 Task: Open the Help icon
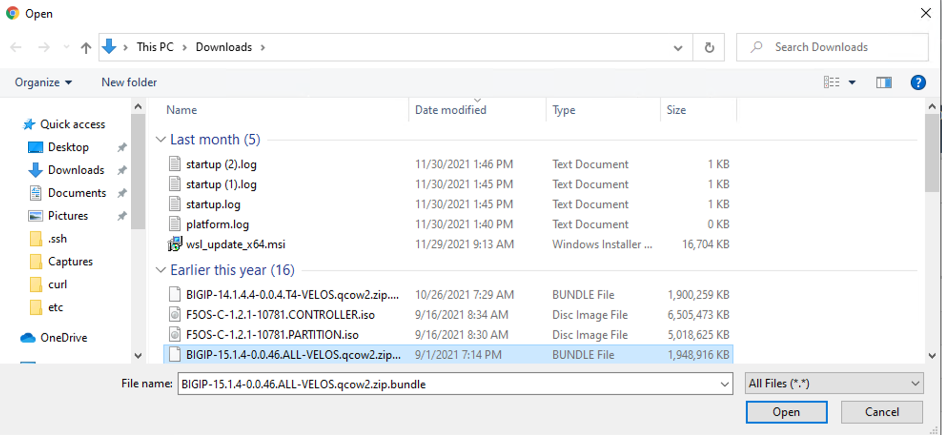coord(918,82)
